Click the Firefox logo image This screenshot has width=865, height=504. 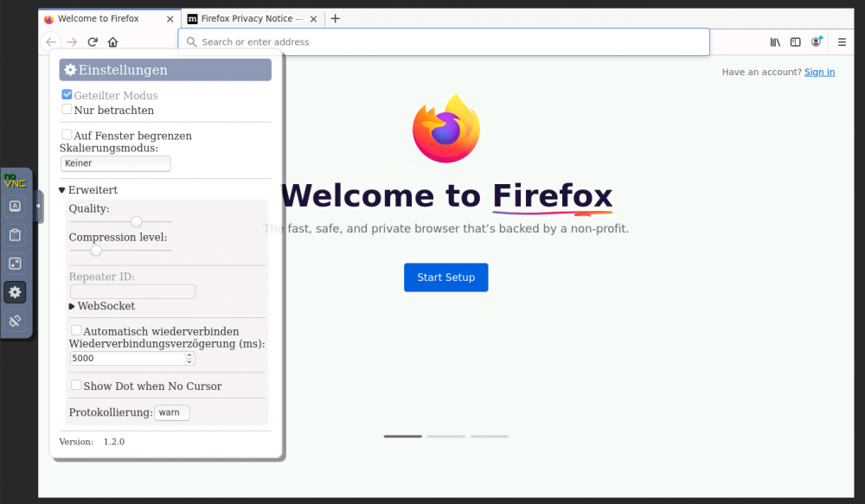point(445,129)
